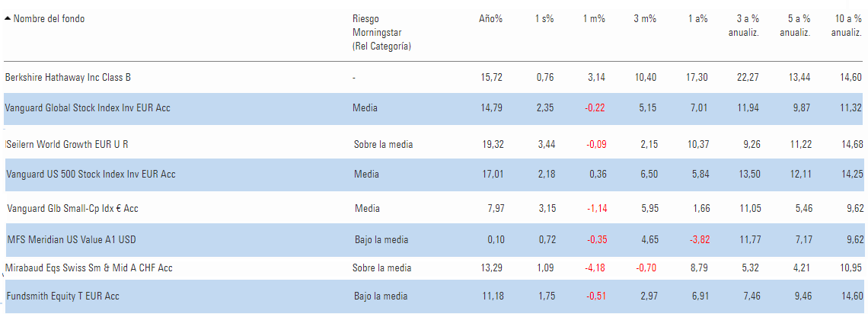Open Vanguard Global Stock Index Inv EUR Acc
This screenshot has width=868, height=314.
click(88, 108)
